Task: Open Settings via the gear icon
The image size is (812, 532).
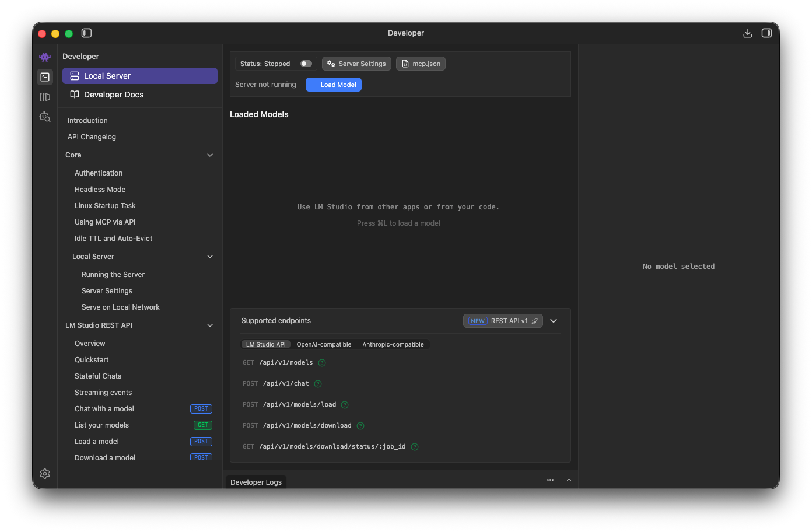Action: [45, 474]
